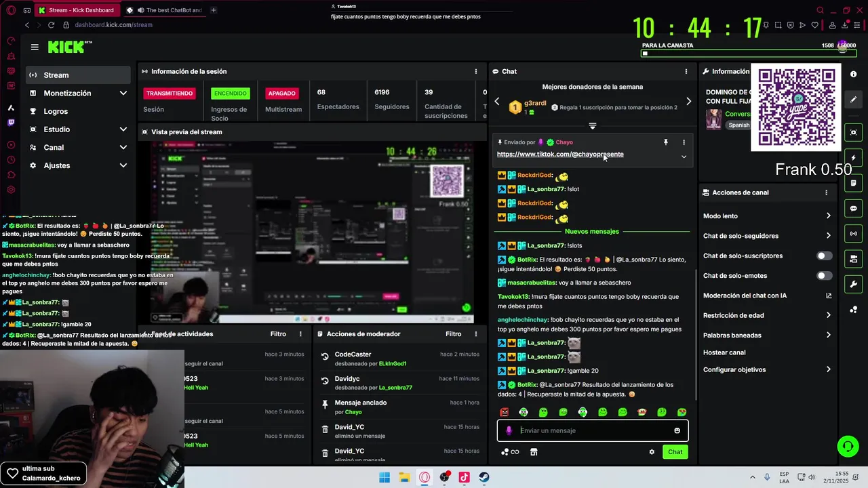Select the Davidyc unban entry
Viewport: 868px width, 488px height.
(x=400, y=383)
